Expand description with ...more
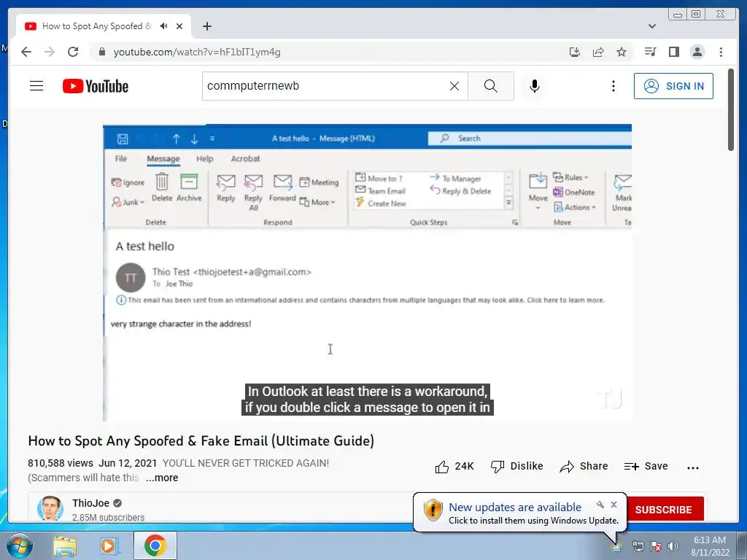747x560 pixels. pyautogui.click(x=162, y=478)
